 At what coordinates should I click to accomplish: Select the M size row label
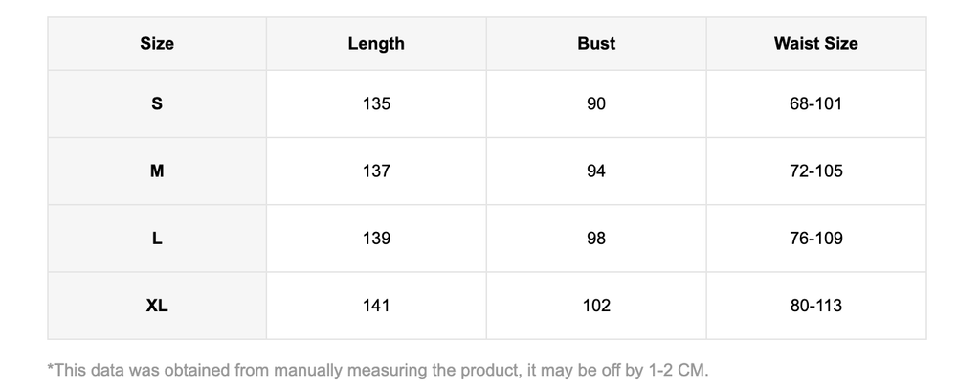coord(157,171)
